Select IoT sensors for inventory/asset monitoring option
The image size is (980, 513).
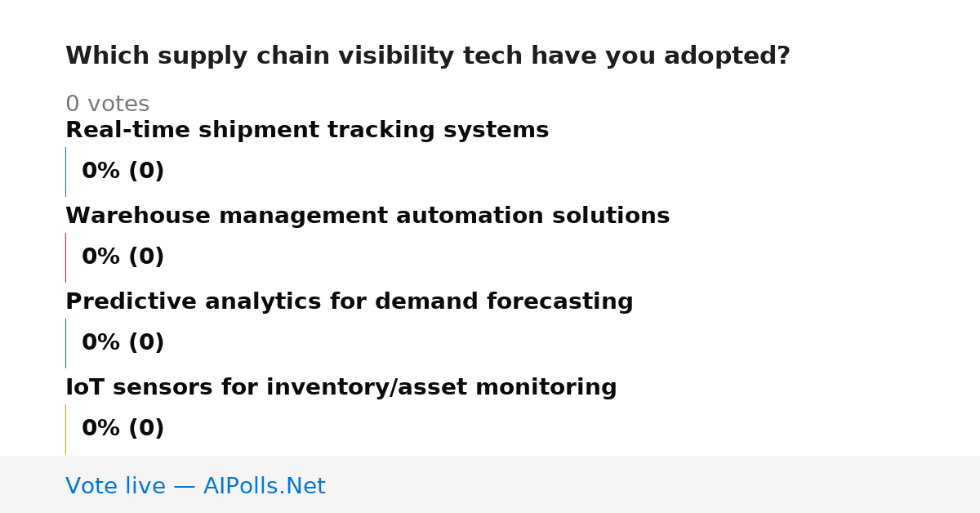pos(341,387)
